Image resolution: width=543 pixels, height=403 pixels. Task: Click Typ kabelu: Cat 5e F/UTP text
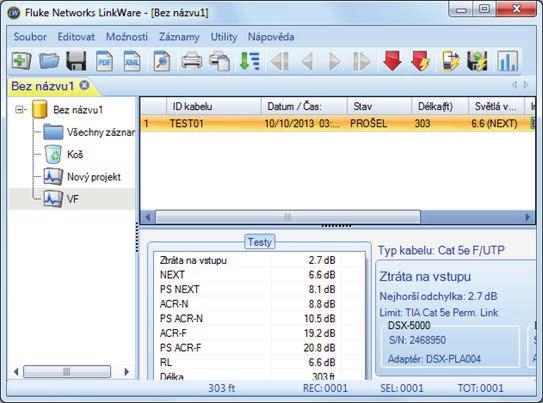pyautogui.click(x=441, y=250)
